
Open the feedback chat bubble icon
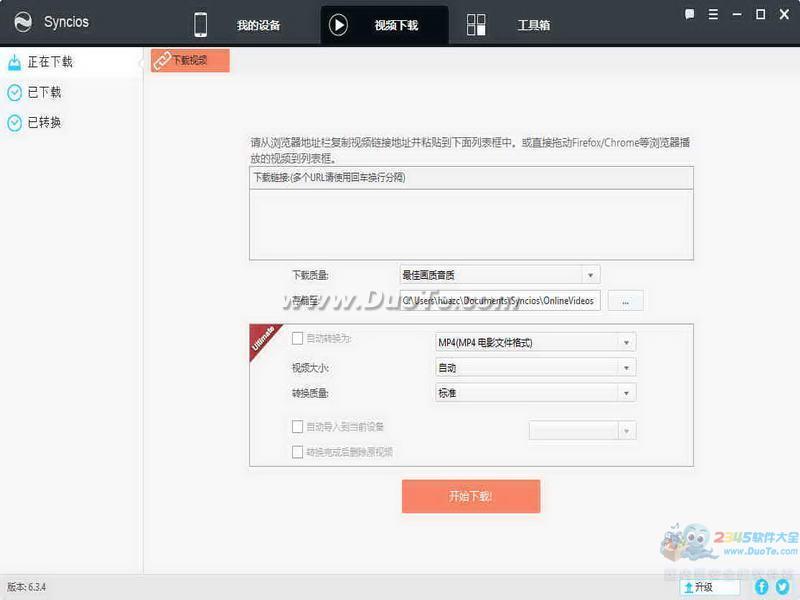tap(689, 14)
